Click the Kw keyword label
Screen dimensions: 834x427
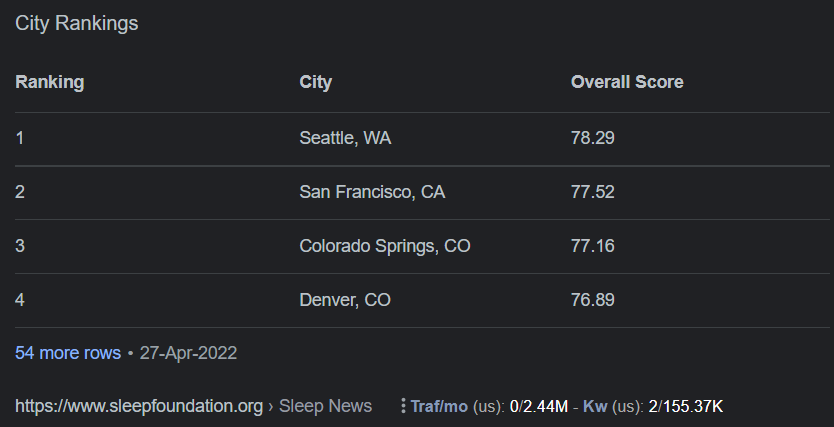pyautogui.click(x=595, y=407)
